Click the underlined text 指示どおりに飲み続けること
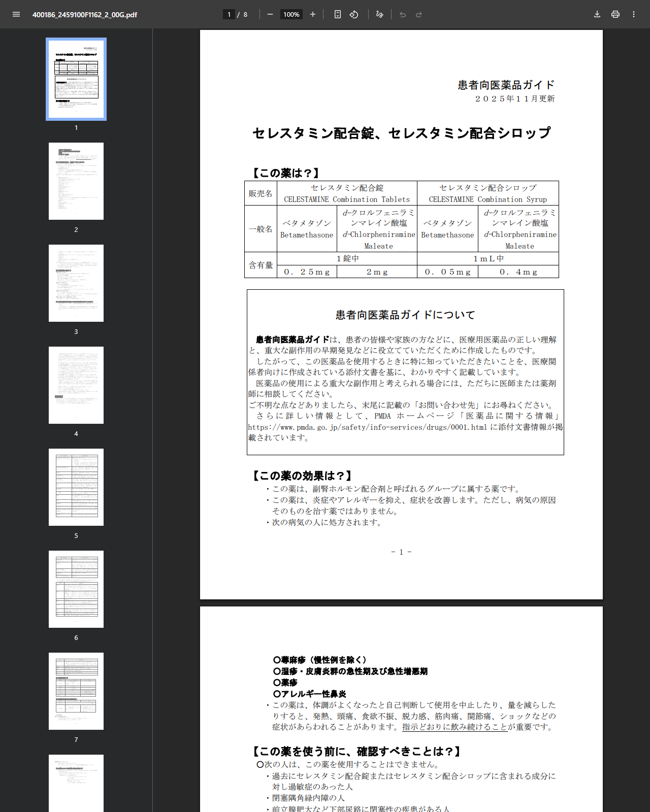The width and height of the screenshot is (650, 812). tap(455, 727)
